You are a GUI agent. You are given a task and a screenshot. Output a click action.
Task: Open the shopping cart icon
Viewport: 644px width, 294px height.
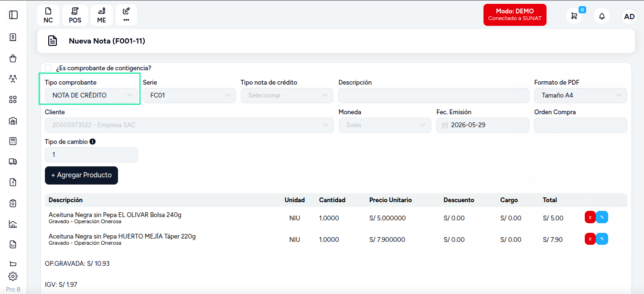pos(574,16)
